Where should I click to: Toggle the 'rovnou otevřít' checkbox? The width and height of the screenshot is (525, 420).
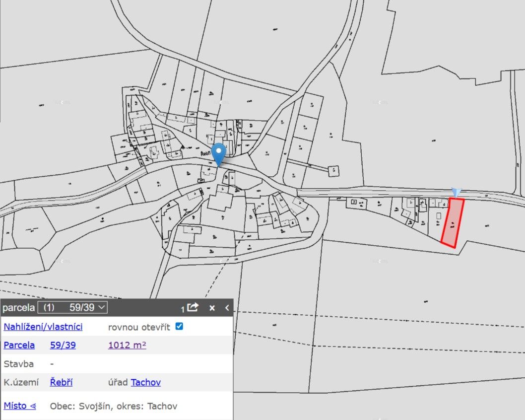180,326
